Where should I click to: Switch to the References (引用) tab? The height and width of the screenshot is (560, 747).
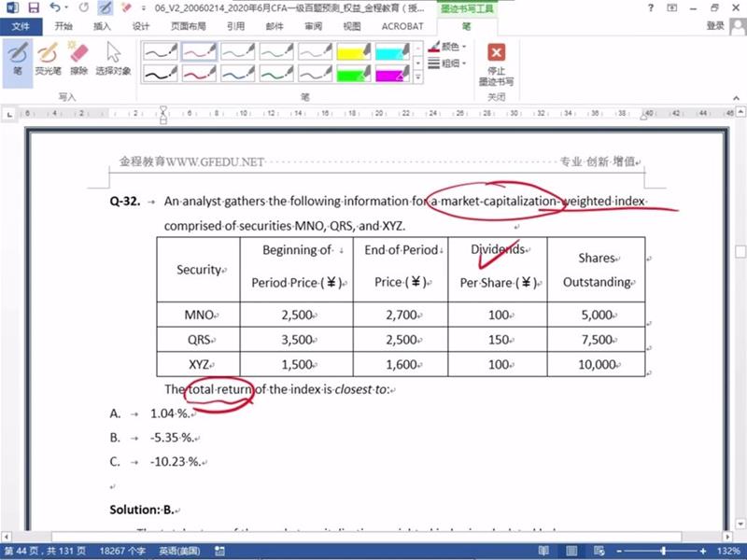[236, 26]
